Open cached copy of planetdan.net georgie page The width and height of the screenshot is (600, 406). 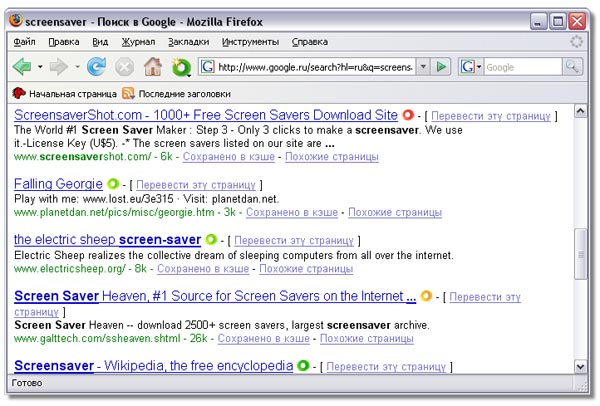tap(292, 212)
